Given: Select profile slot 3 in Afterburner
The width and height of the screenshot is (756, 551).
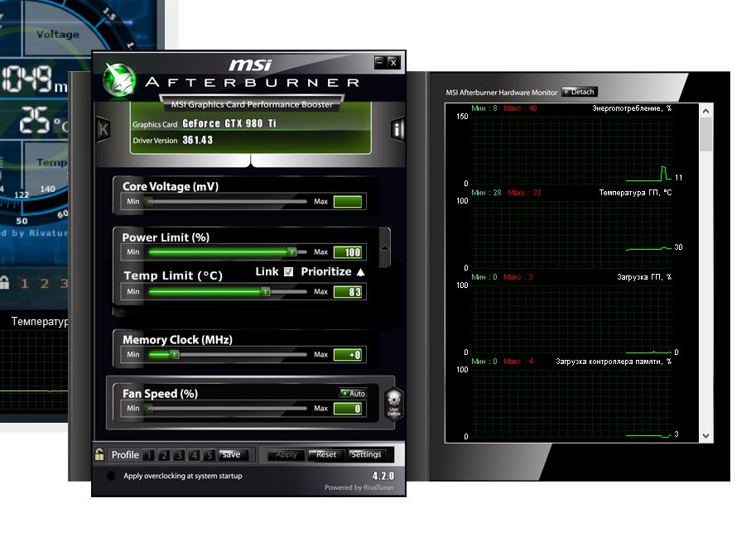Looking at the screenshot, I should (179, 455).
